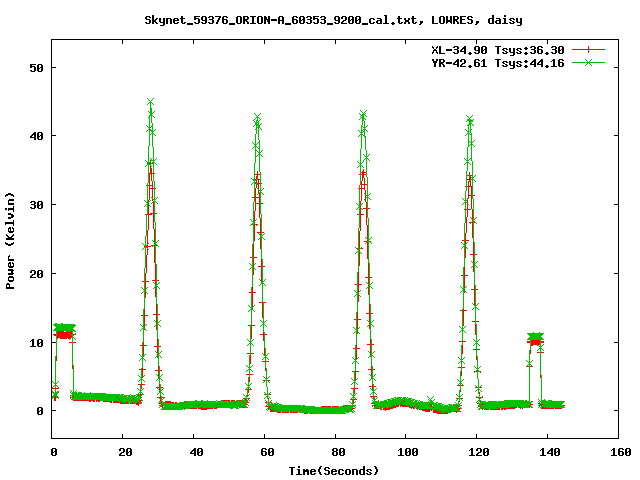Click the green peak top near 58 seconds
640x480 pixels.
click(x=257, y=117)
